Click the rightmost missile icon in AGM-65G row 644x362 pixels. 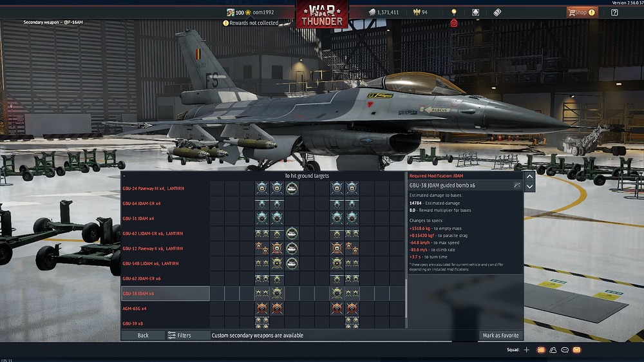(352, 309)
